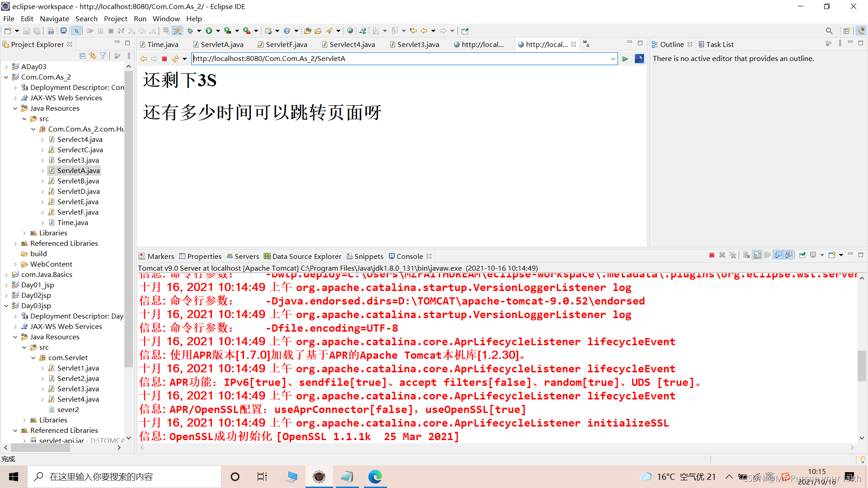Open the Servers view tab

(x=246, y=256)
